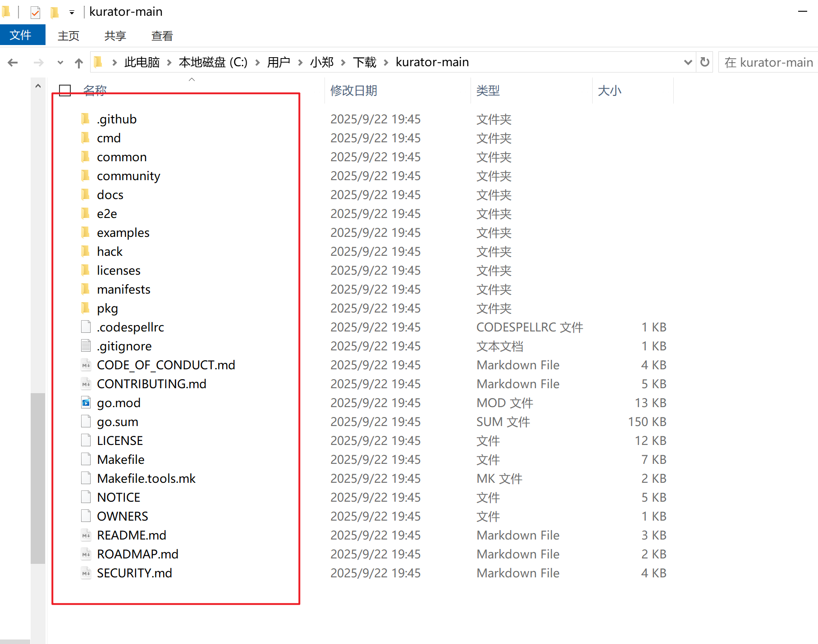
Task: Toggle the select-all checkbox beside 名称
Action: coord(65,91)
